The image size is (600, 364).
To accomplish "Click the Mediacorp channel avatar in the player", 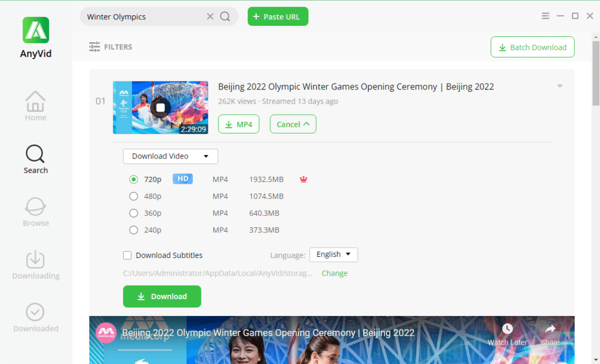I will point(106,332).
